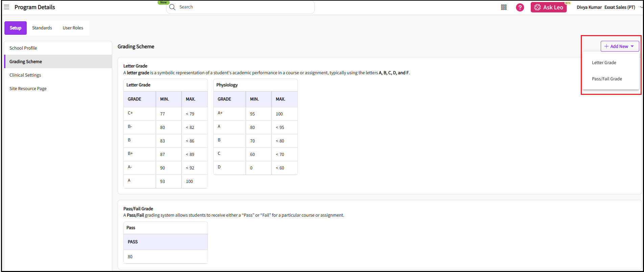Select Grading Scheme in the sidebar

26,61
